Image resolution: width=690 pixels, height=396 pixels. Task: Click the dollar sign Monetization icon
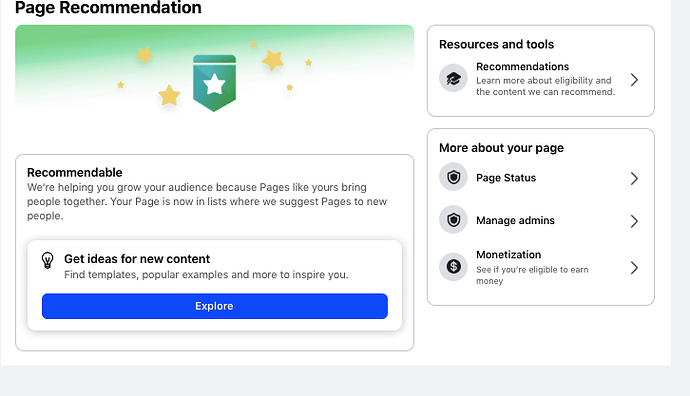(x=453, y=266)
